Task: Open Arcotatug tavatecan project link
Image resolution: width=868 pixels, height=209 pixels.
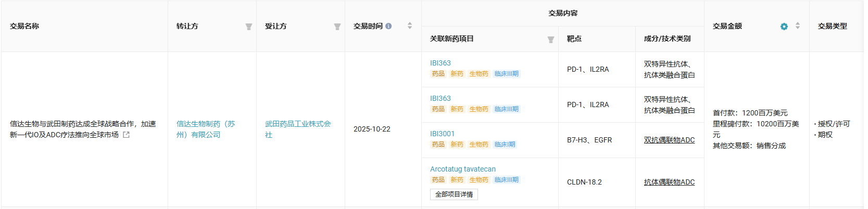Action: coord(463,169)
